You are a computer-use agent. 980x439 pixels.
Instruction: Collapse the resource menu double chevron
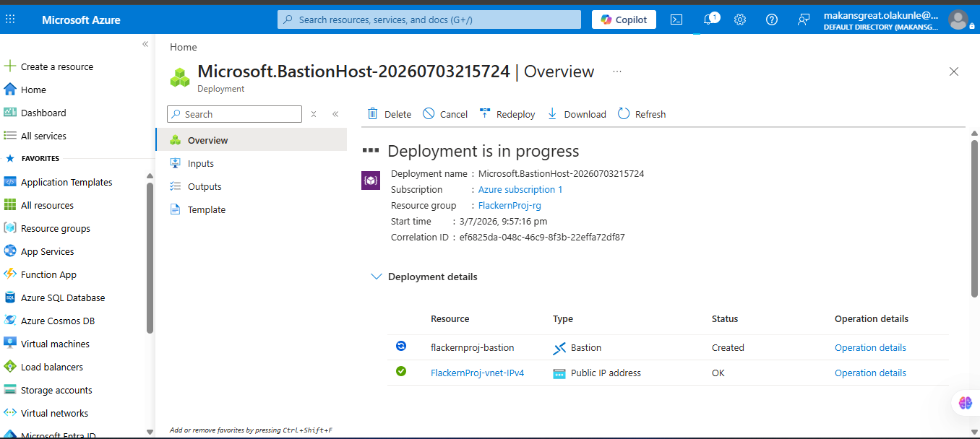click(x=335, y=114)
